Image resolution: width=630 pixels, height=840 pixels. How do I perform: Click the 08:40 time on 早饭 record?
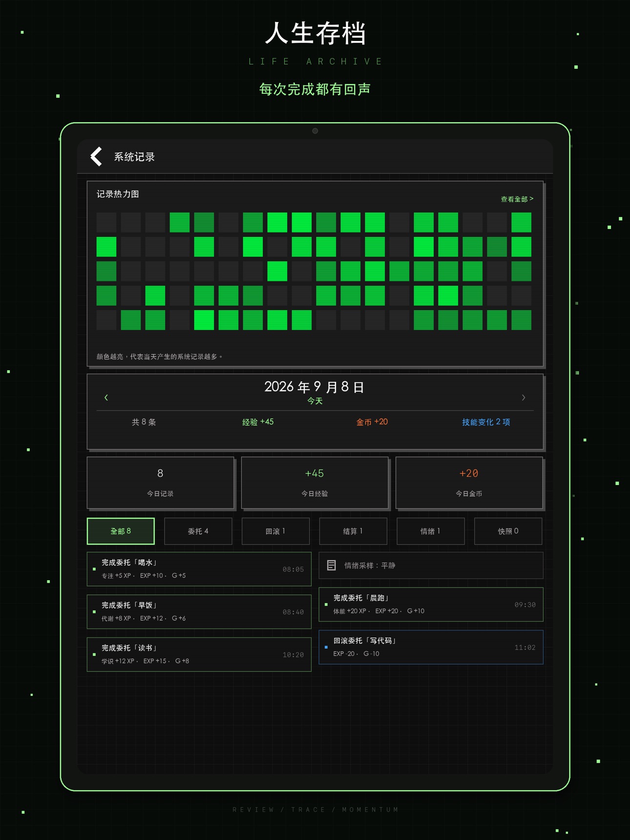pos(293,612)
